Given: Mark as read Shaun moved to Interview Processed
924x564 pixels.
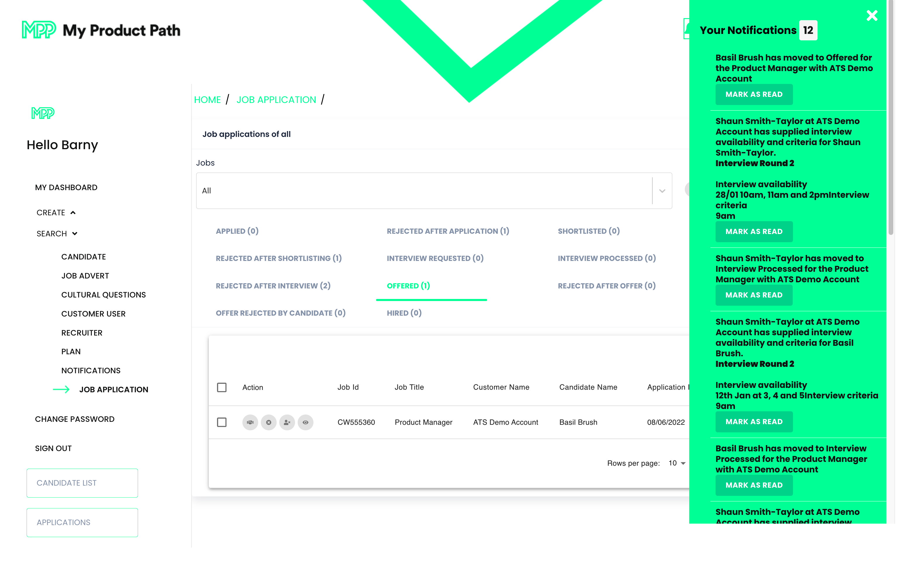Looking at the screenshot, I should tap(754, 295).
